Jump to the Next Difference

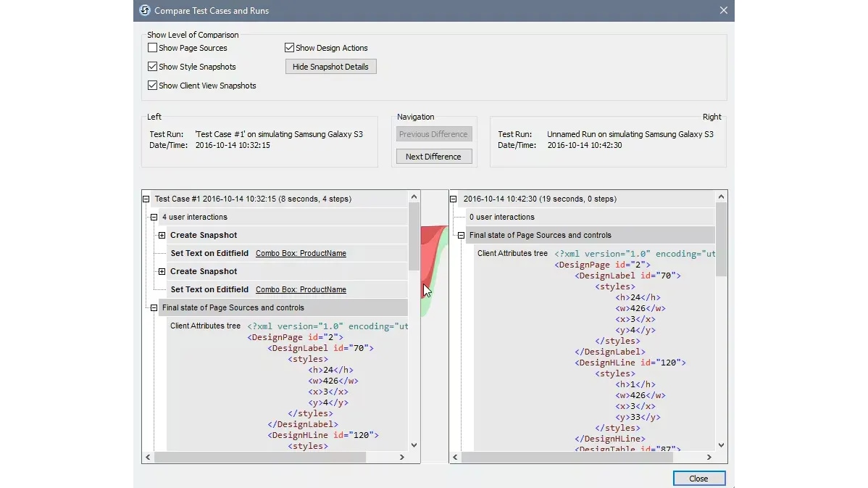coord(433,157)
